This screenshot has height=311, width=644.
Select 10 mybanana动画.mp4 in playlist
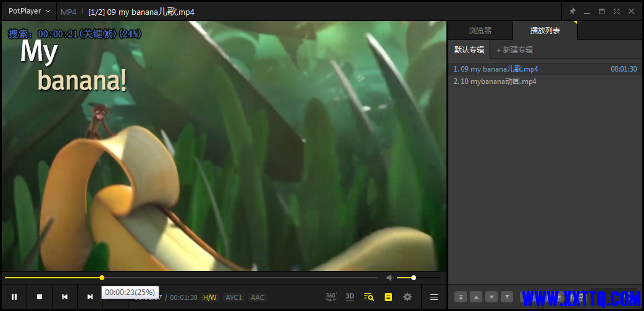tap(545, 81)
